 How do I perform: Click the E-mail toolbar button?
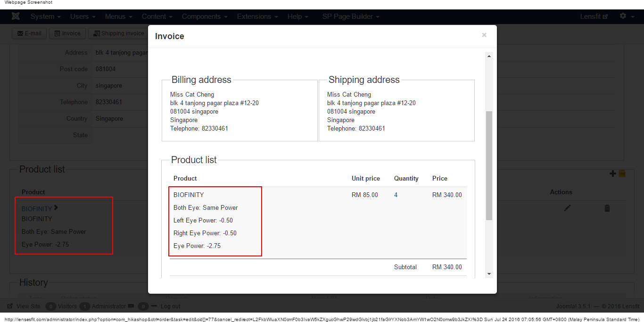(29, 33)
